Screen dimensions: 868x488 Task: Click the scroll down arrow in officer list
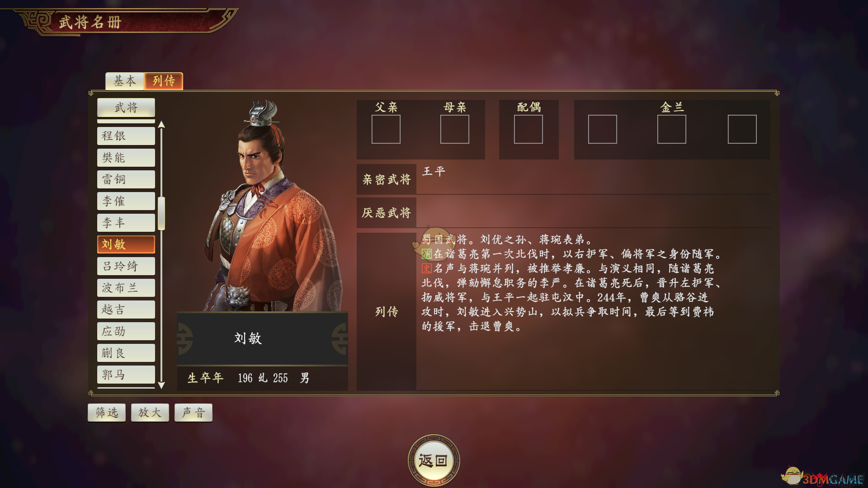161,385
